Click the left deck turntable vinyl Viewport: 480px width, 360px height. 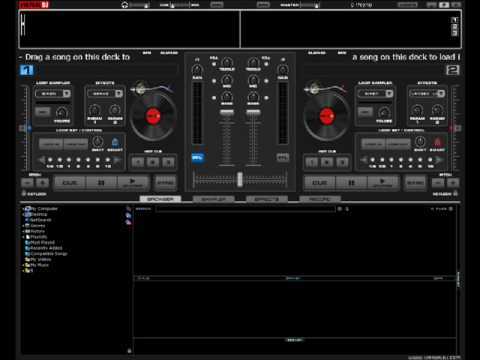coord(153,116)
